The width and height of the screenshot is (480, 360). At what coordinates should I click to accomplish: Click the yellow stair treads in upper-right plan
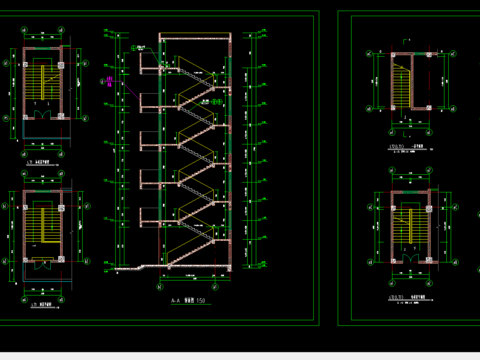(x=401, y=85)
